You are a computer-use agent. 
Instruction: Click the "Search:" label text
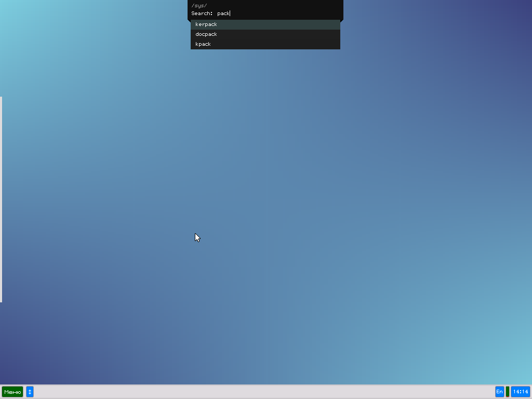202,14
